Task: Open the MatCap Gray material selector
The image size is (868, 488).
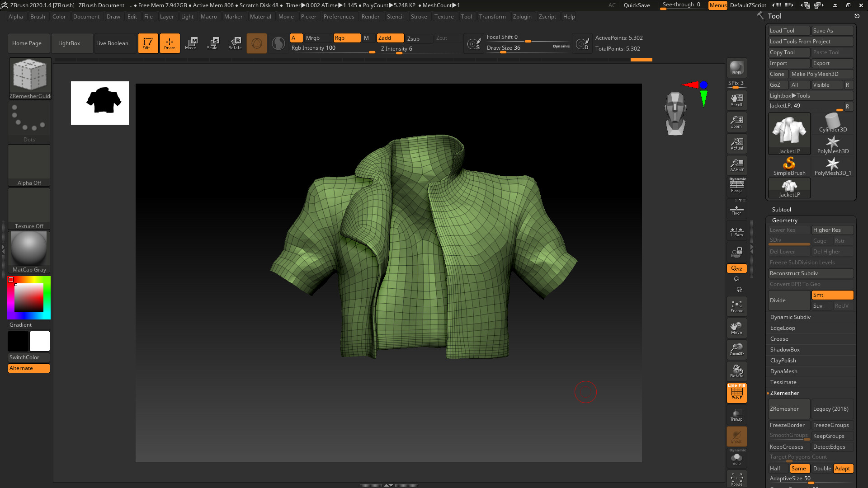Action: (x=29, y=252)
